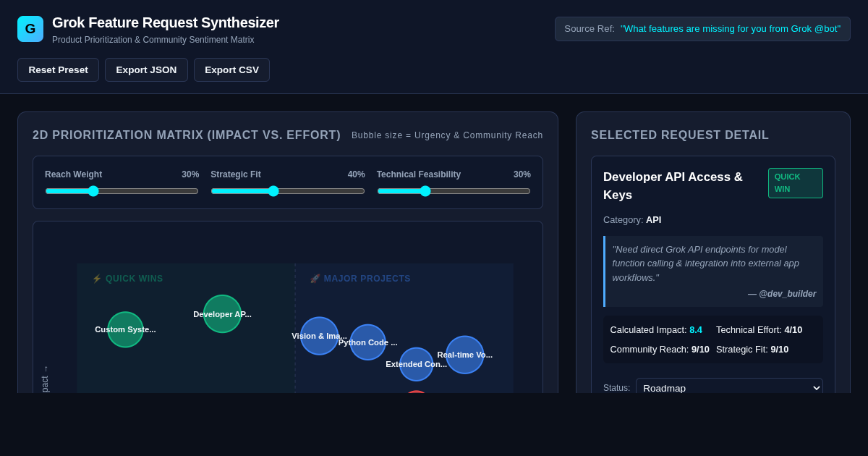Click the @dev_builder attribution
The width and height of the screenshot is (868, 456).
tap(782, 294)
